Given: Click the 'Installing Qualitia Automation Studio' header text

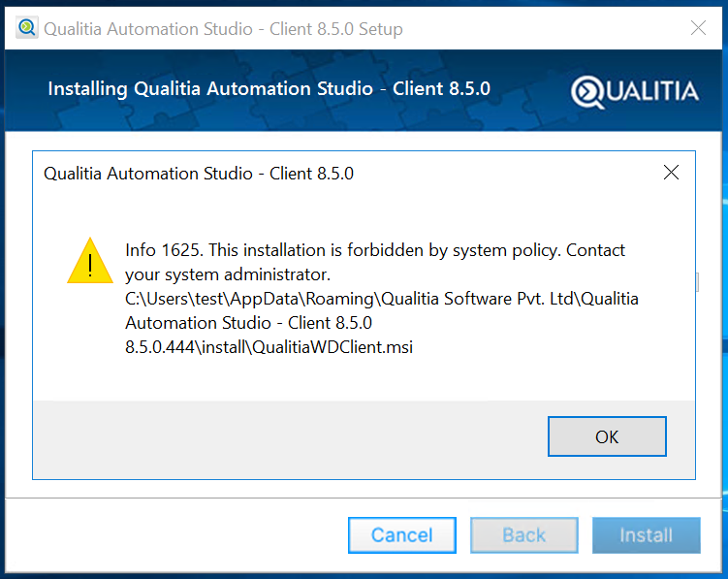Looking at the screenshot, I should (269, 89).
